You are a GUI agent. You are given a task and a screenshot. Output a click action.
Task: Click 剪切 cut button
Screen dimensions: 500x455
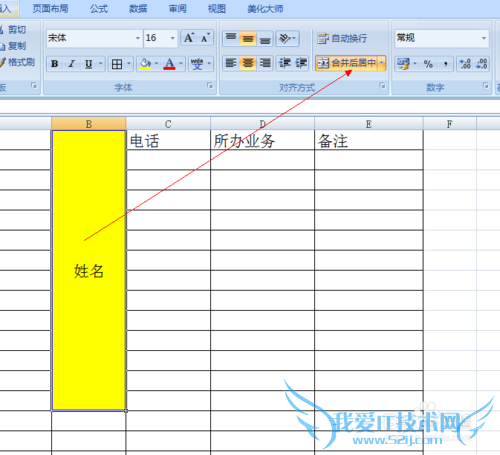[13, 30]
